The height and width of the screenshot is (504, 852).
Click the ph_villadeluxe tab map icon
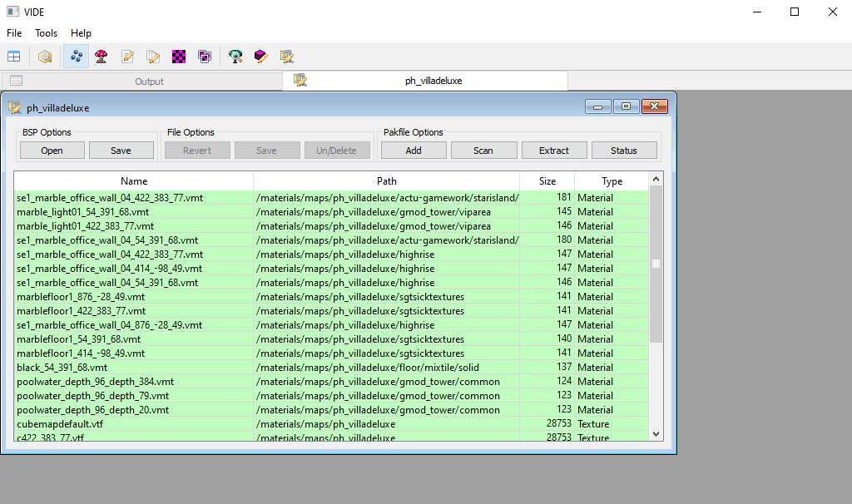[x=300, y=81]
